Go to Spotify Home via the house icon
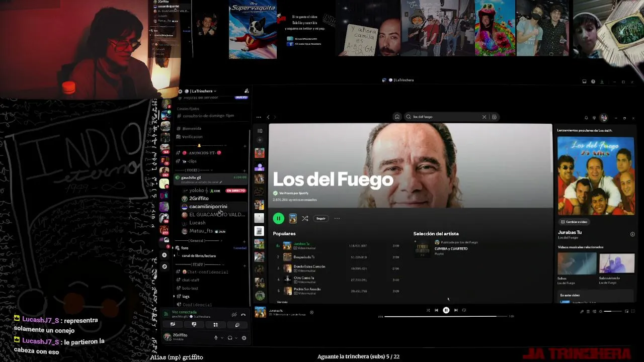This screenshot has width=644, height=362. point(397,117)
